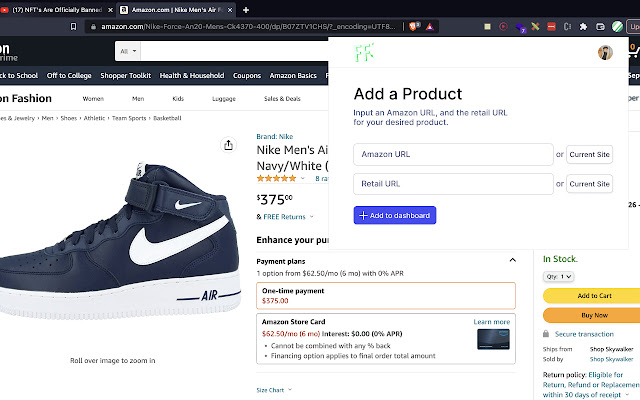
Task: Switch to the NFT YouTube browser tab
Action: pyautogui.click(x=60, y=9)
